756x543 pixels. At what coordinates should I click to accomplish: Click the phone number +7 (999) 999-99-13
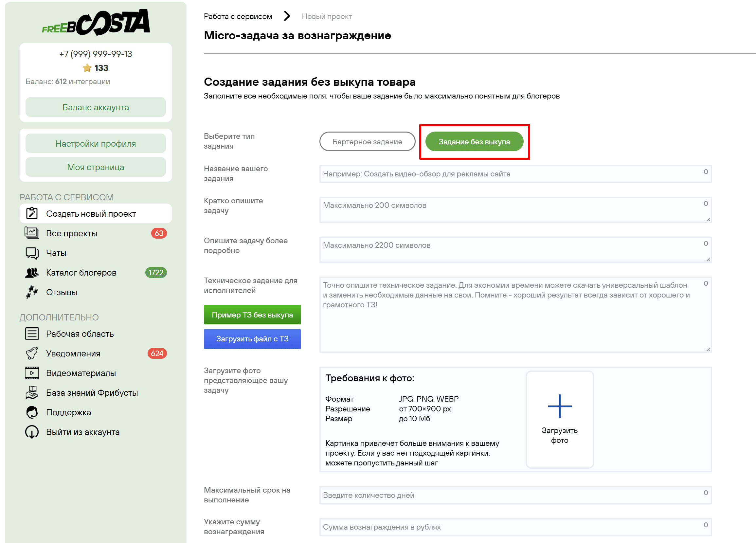point(96,54)
